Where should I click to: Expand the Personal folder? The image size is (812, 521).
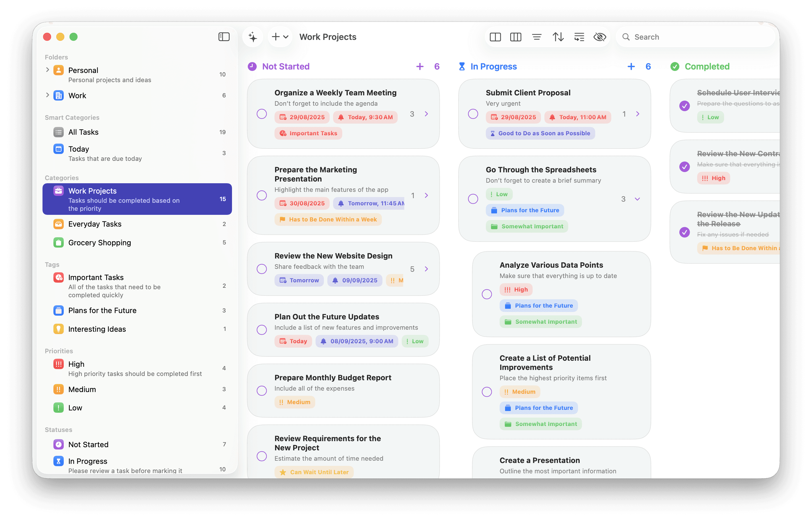tap(47, 70)
